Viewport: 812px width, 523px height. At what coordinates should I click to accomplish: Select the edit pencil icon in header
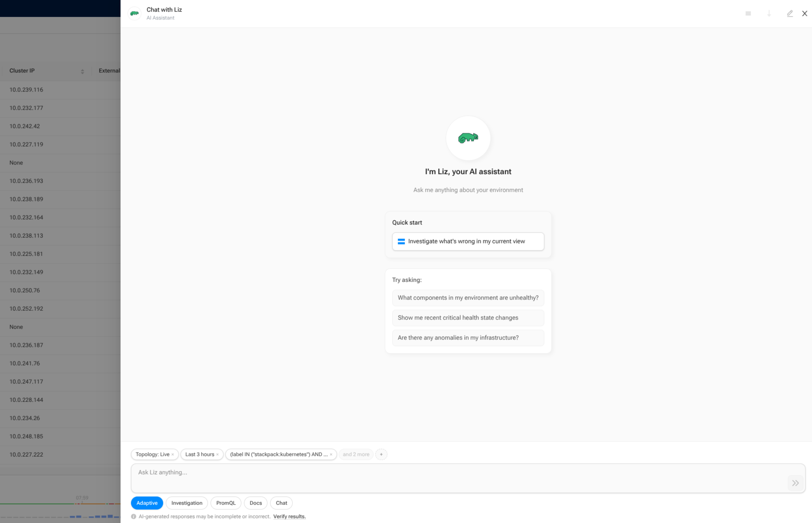(x=790, y=14)
